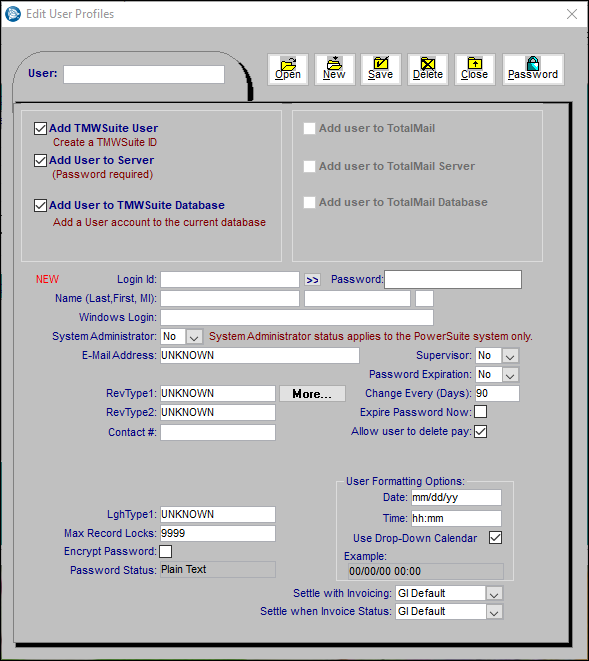This screenshot has width=589, height=661.
Task: Open the Password Expiration dropdown
Action: coord(510,375)
